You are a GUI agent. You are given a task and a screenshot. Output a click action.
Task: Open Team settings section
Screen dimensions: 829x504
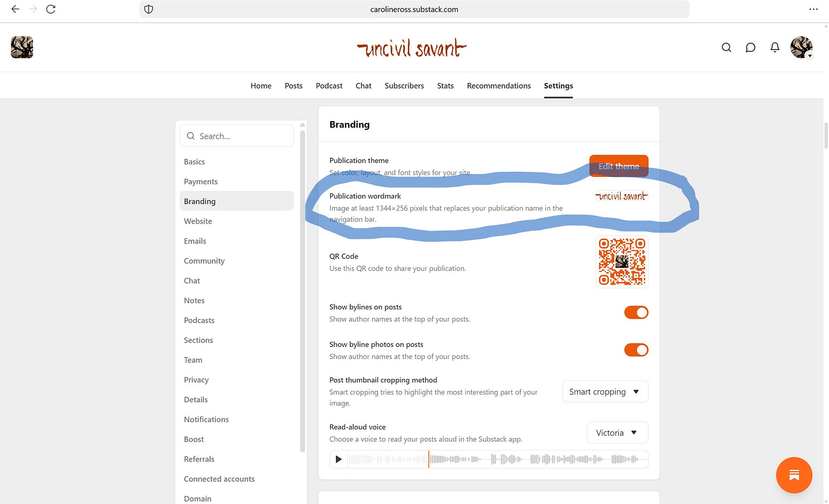tap(237, 360)
